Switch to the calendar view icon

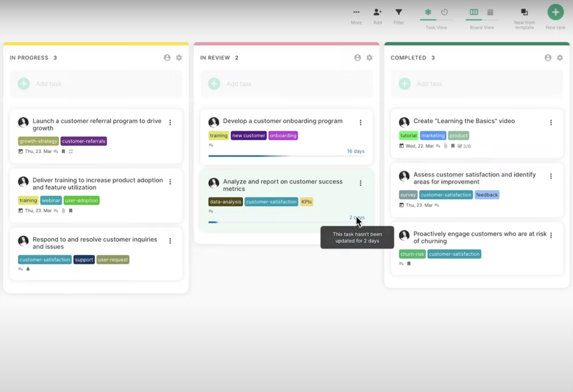(x=490, y=13)
